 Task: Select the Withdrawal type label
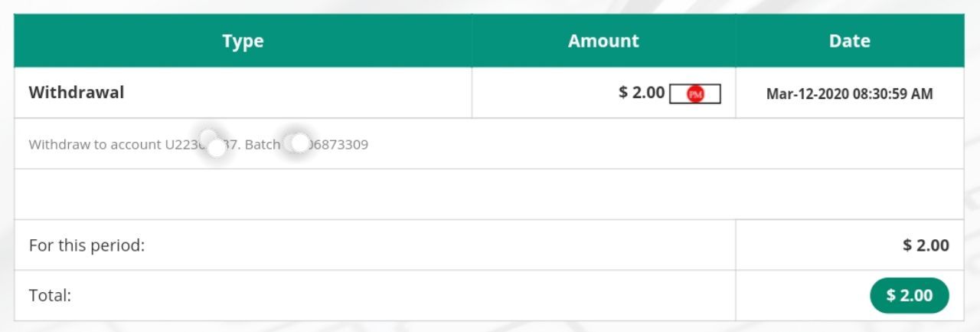click(x=77, y=93)
